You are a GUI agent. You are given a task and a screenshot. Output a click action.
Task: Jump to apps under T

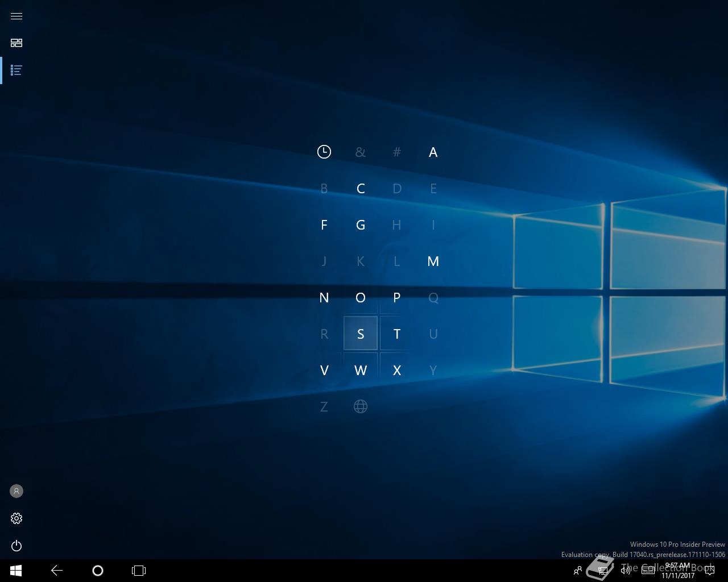click(397, 334)
